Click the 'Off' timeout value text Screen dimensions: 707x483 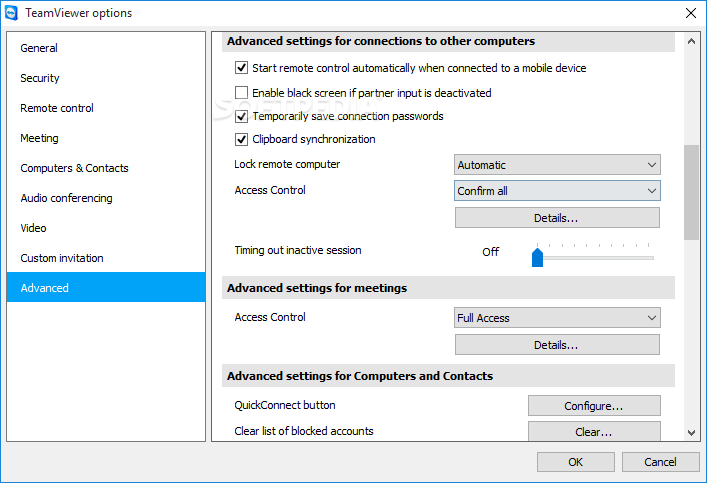(491, 252)
